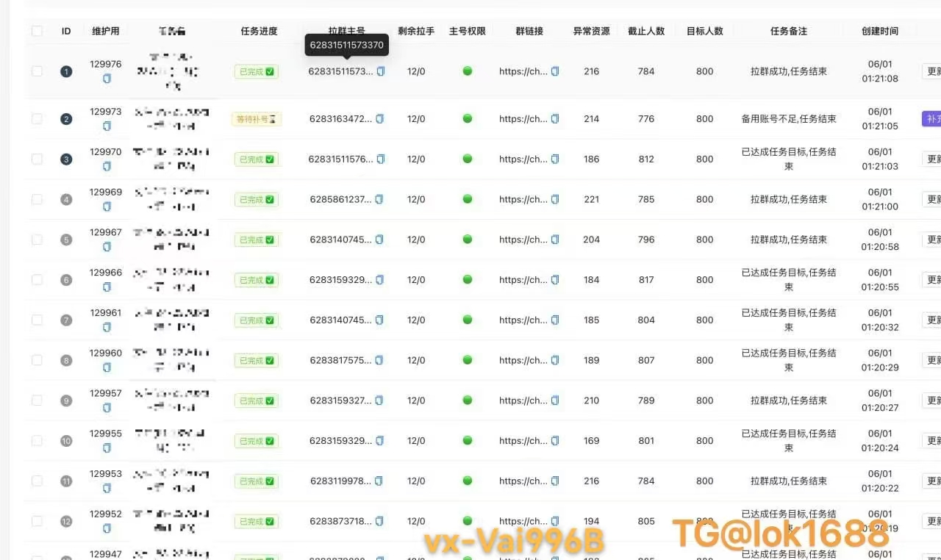Copy group link for task 129966

555,280
